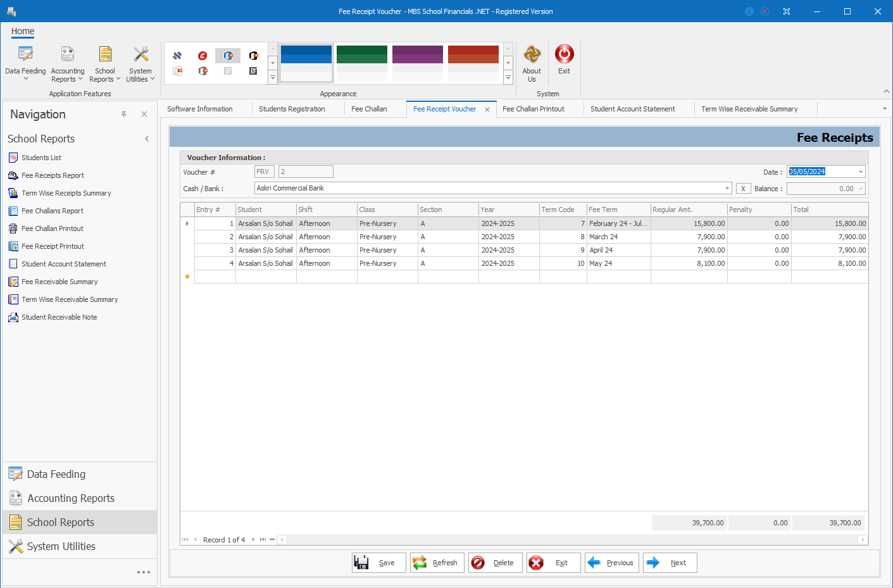Open Fee Challans Report
This screenshot has height=588, width=893.
point(52,211)
